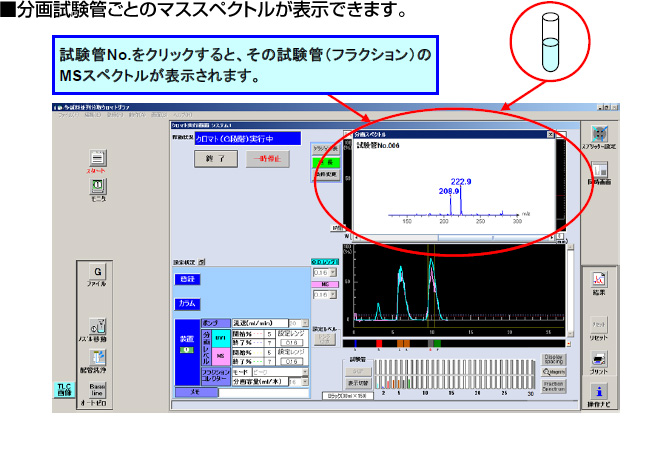Image resolution: width=660 pixels, height=449 pixels.
Task: Click the プリント (Print) icon
Action: click(x=598, y=360)
